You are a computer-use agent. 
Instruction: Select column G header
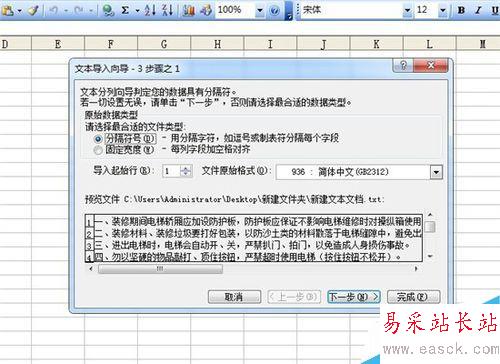pyautogui.click(x=164, y=44)
